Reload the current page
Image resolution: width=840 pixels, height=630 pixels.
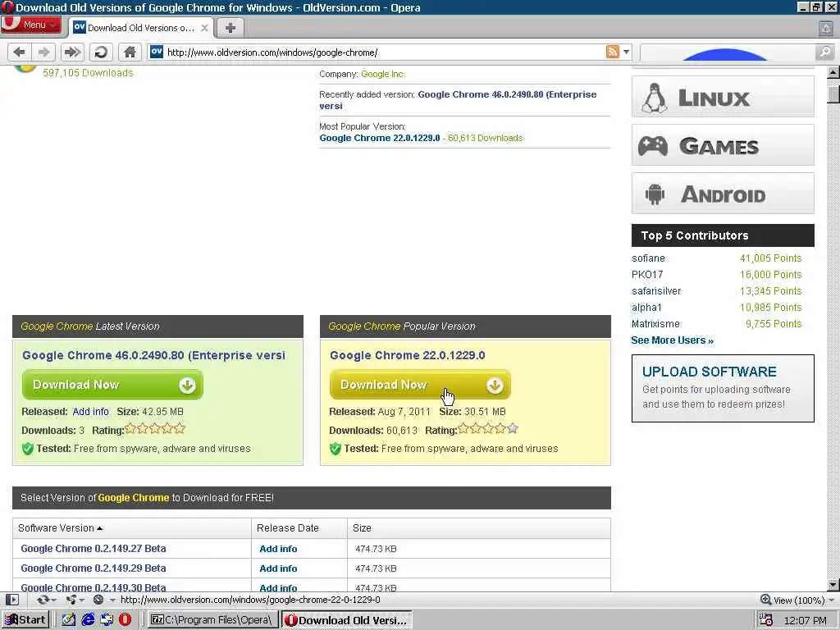coord(101,52)
